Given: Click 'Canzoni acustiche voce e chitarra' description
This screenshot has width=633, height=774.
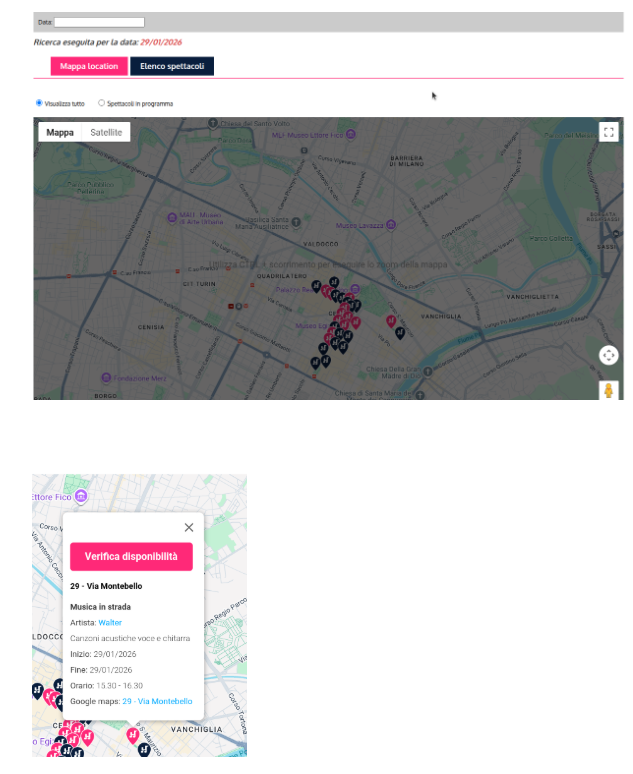Looking at the screenshot, I should 130,638.
